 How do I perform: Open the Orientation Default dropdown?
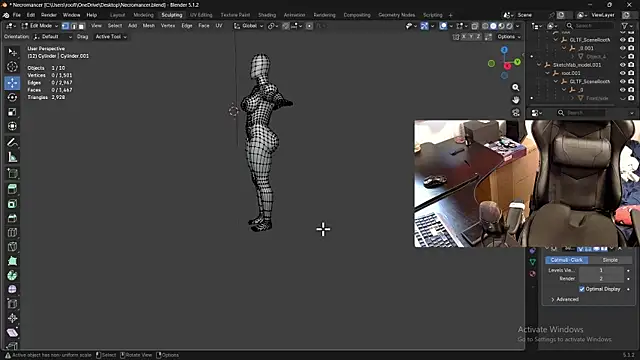point(53,37)
